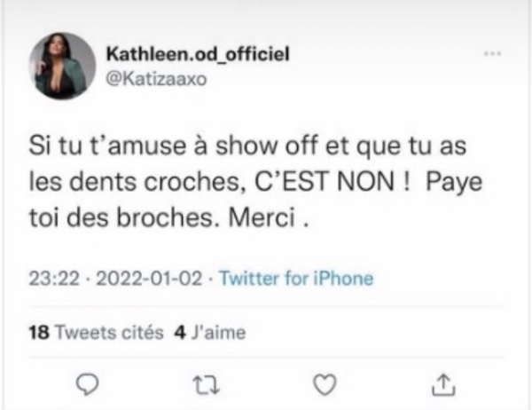Open the share arrow icon
Screen dimensions: 532x410
[443, 384]
